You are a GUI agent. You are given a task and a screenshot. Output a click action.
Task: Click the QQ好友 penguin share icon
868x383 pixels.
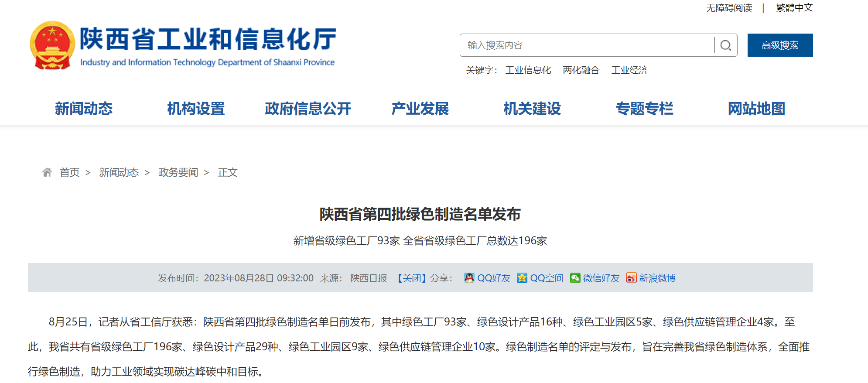click(469, 278)
